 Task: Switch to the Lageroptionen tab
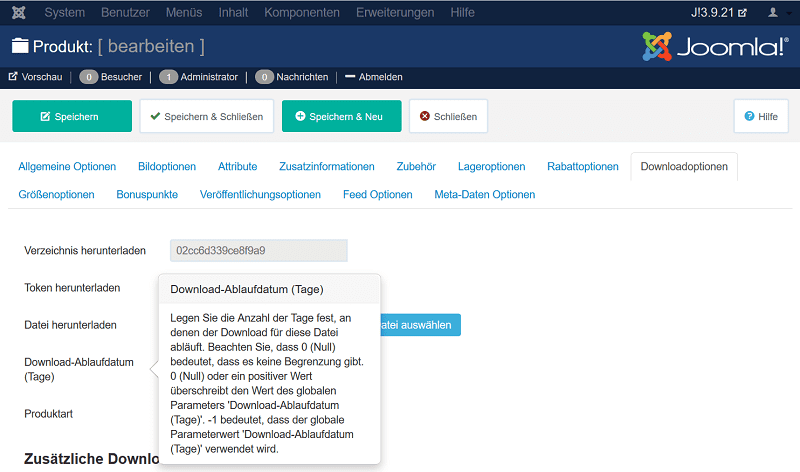pos(491,166)
